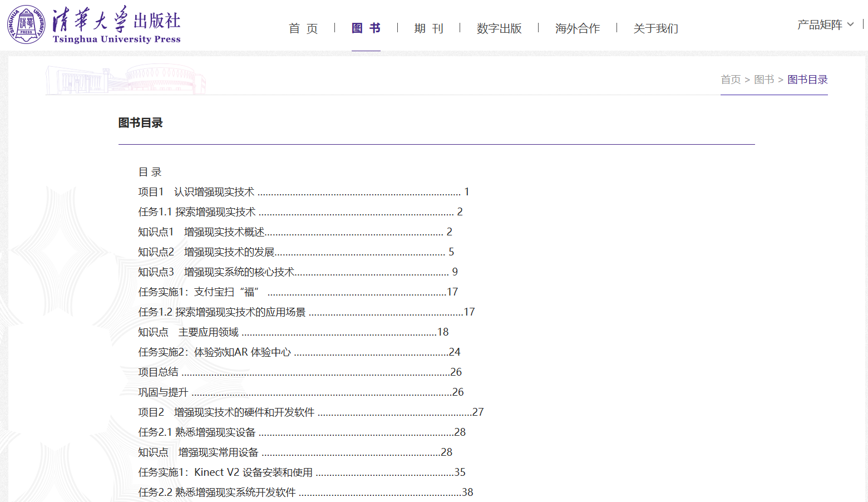Open the 关于我们 menu item

(655, 28)
